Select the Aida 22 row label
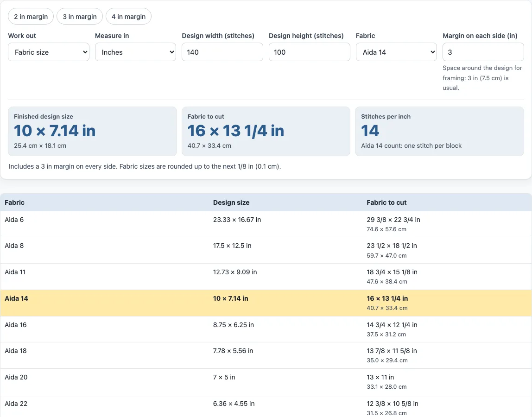Viewport: 532px width, 417px height. click(16, 404)
